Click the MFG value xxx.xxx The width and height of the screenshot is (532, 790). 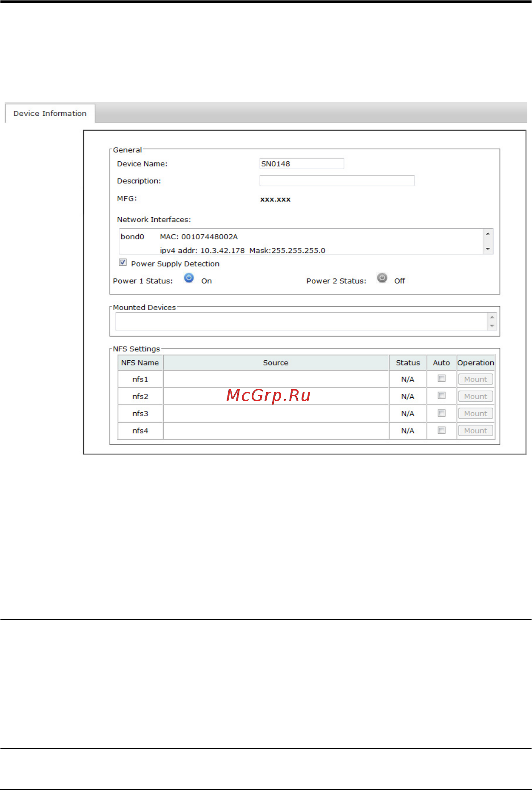[276, 199]
